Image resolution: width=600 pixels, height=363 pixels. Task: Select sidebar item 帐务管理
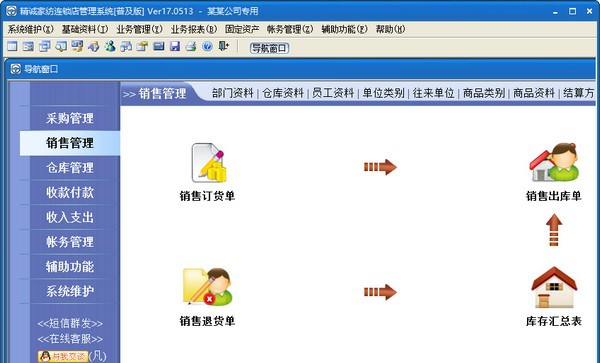coord(70,242)
